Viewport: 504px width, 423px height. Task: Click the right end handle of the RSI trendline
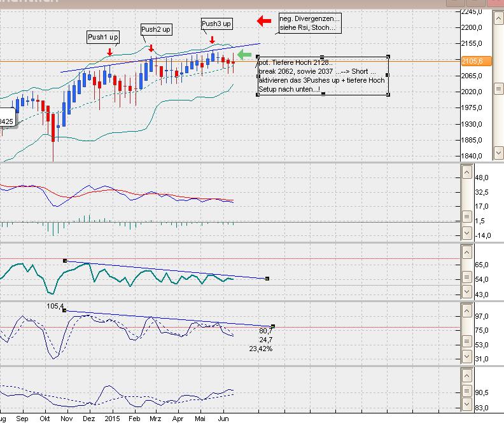(x=267, y=279)
